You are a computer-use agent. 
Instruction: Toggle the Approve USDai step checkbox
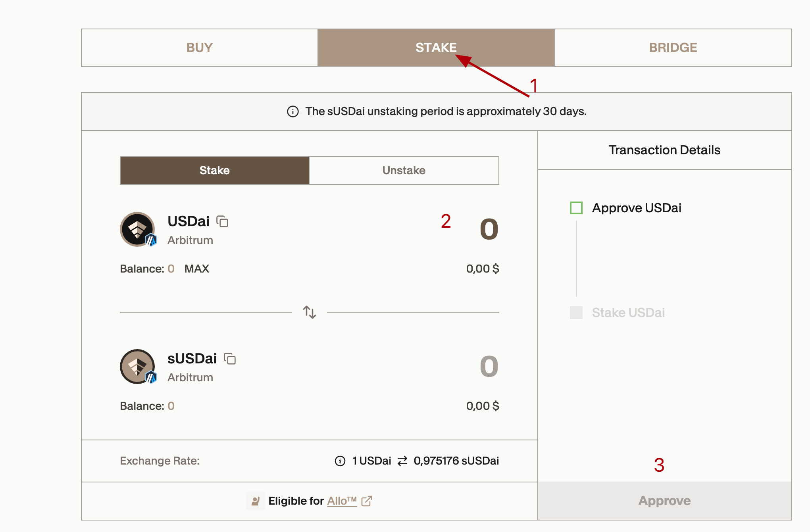point(576,208)
